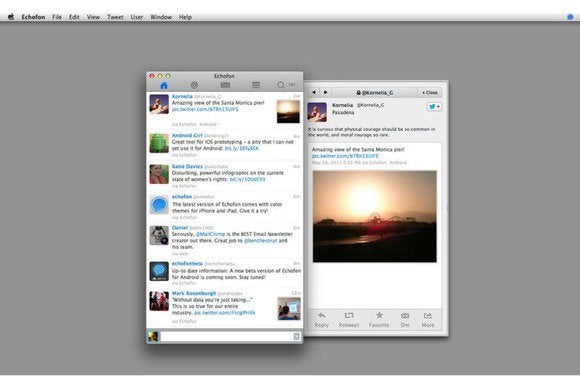This screenshot has width=580, height=388.
Task: Click the echofon tweet about color themes
Action: [227, 208]
